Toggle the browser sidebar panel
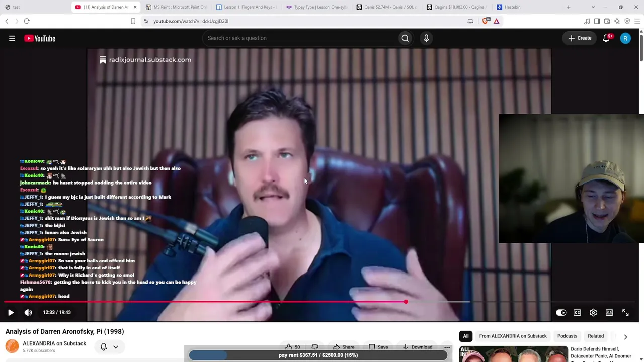Viewport: 644px width, 362px height. (597, 21)
